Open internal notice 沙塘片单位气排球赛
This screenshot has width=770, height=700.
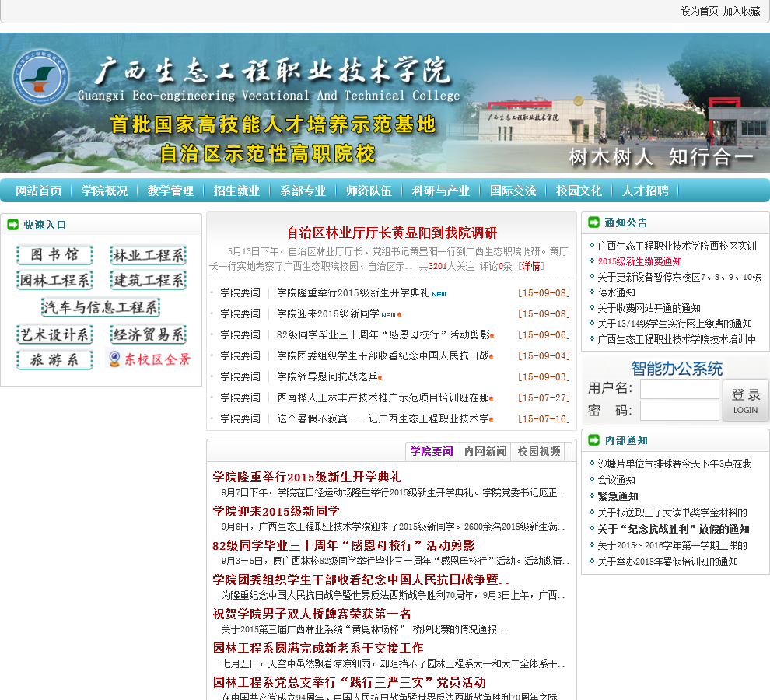coord(674,464)
